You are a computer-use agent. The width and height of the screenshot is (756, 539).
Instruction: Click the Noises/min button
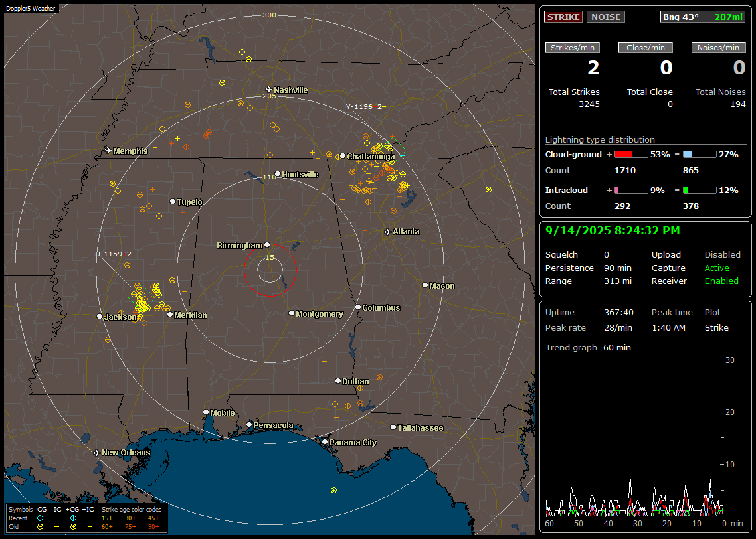tap(718, 48)
